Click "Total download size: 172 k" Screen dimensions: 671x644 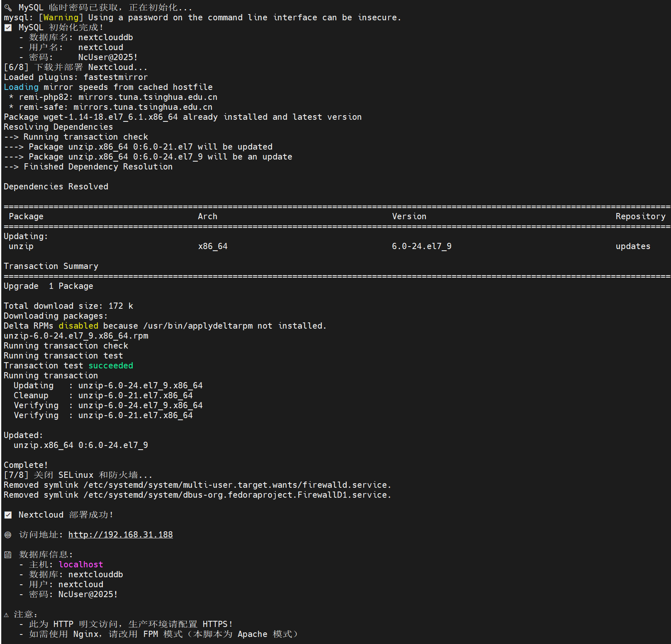[x=68, y=306]
